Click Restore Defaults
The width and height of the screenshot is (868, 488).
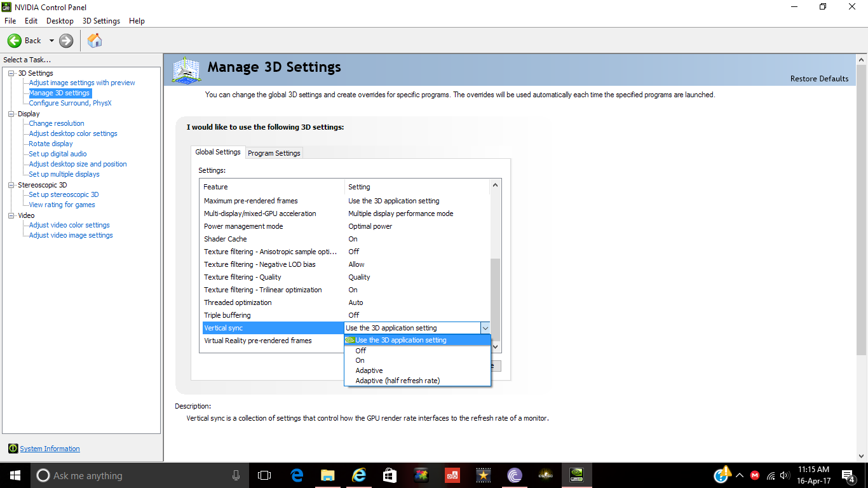pos(819,79)
